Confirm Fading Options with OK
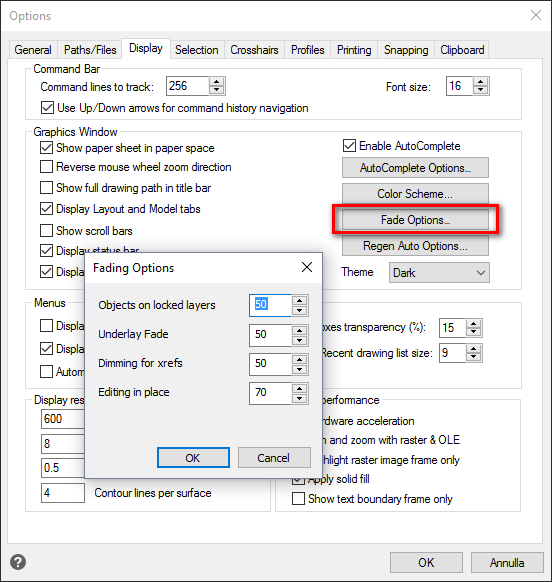 coord(193,458)
